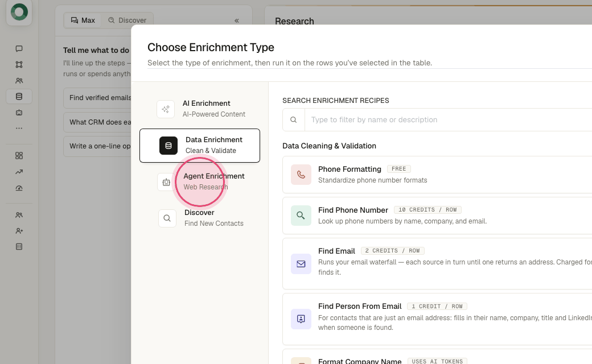Click the Find Phone Number search icon
Viewport: 592px width, 364px height.
[301, 216]
